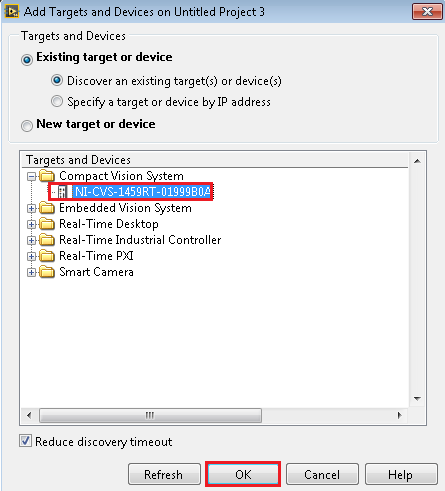This screenshot has height=491, width=445.
Task: Choose Specify a target by IP address
Action: 57,101
